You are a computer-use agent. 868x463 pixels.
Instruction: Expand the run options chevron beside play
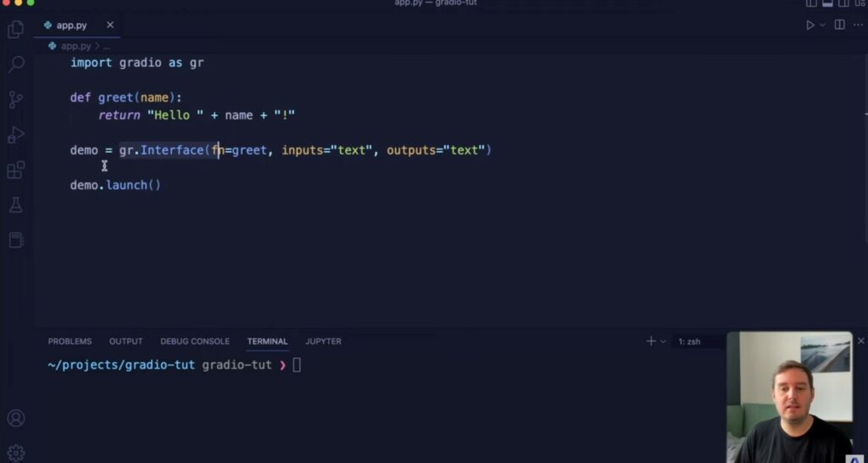pos(822,25)
